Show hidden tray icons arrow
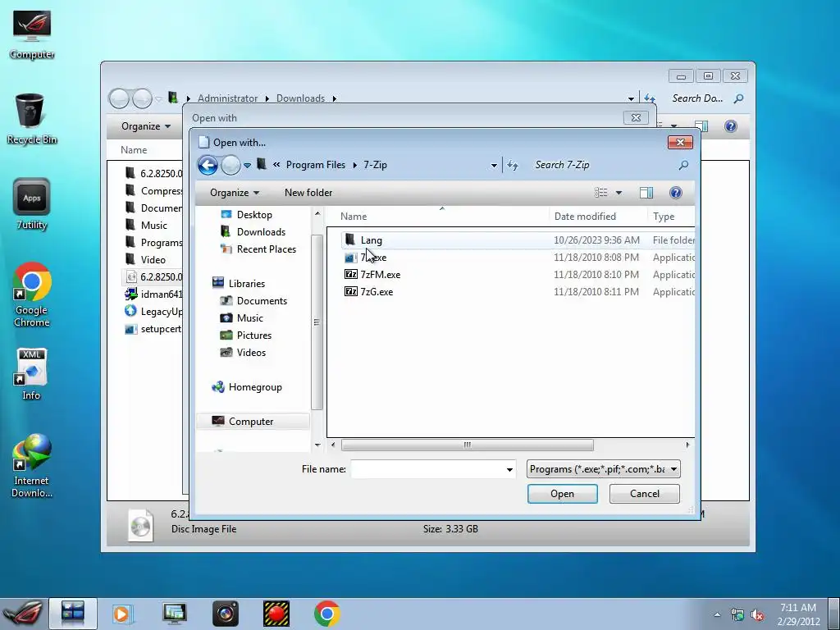The image size is (840, 630). pos(717,615)
